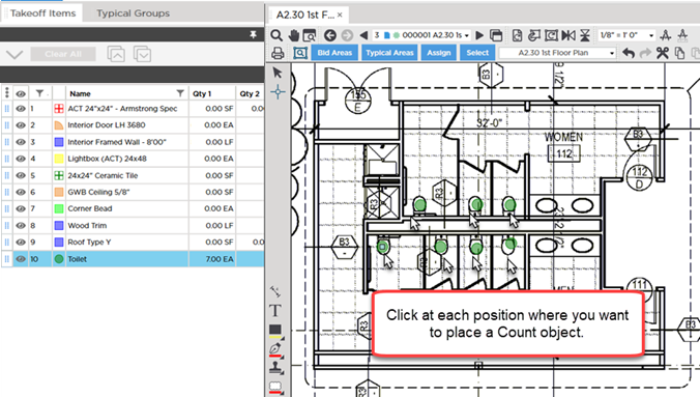This screenshot has width=700, height=397.
Task: Toggle visibility of Toilet item
Action: click(x=21, y=259)
